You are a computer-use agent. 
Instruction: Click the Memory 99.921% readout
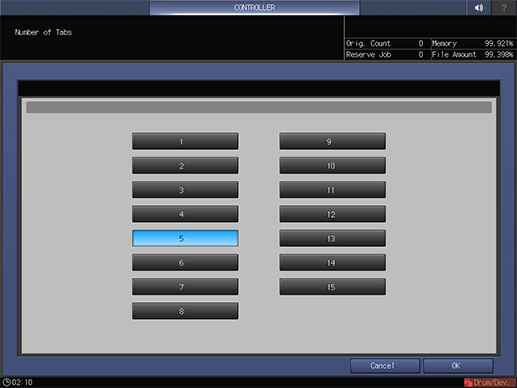473,43
